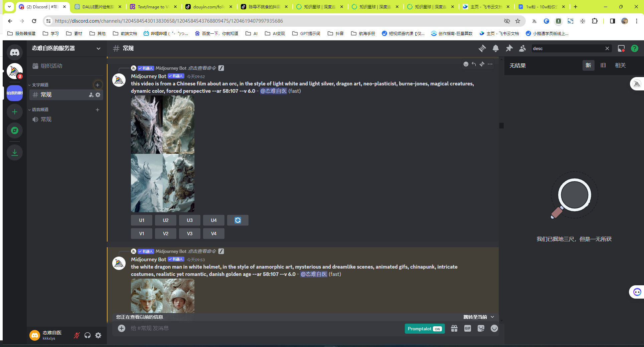The image size is (644, 347).
Task: Open the Inbox icon in header
Action: pyautogui.click(x=621, y=48)
